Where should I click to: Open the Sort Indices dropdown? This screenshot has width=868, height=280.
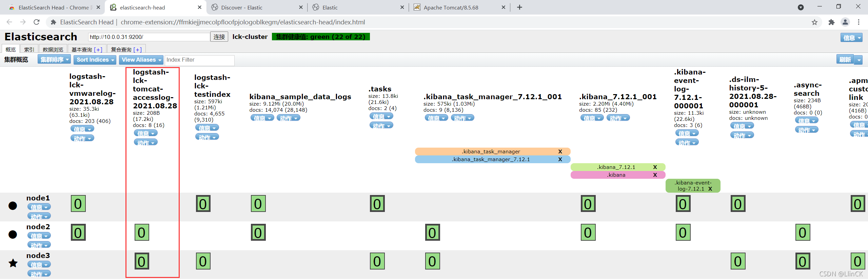(x=95, y=60)
